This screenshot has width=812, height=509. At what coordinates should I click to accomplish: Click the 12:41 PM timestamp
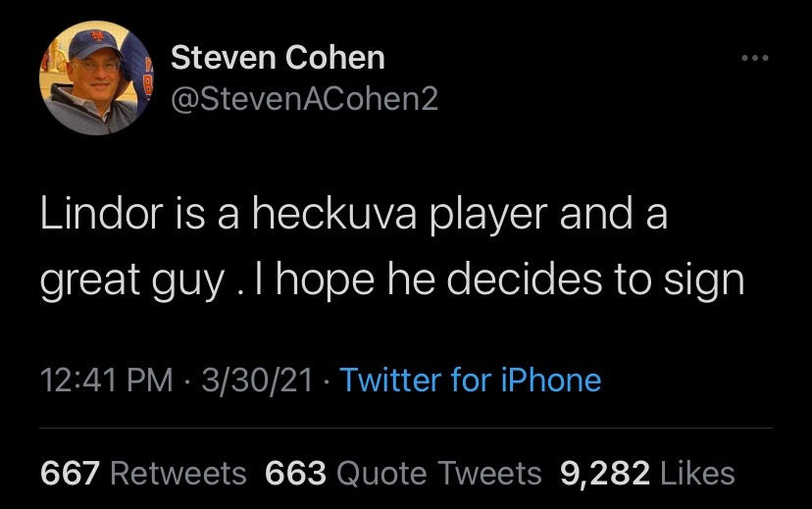106,381
